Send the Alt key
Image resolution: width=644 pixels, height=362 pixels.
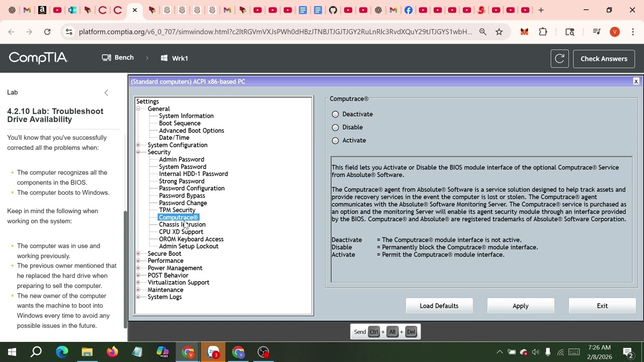[x=392, y=332]
